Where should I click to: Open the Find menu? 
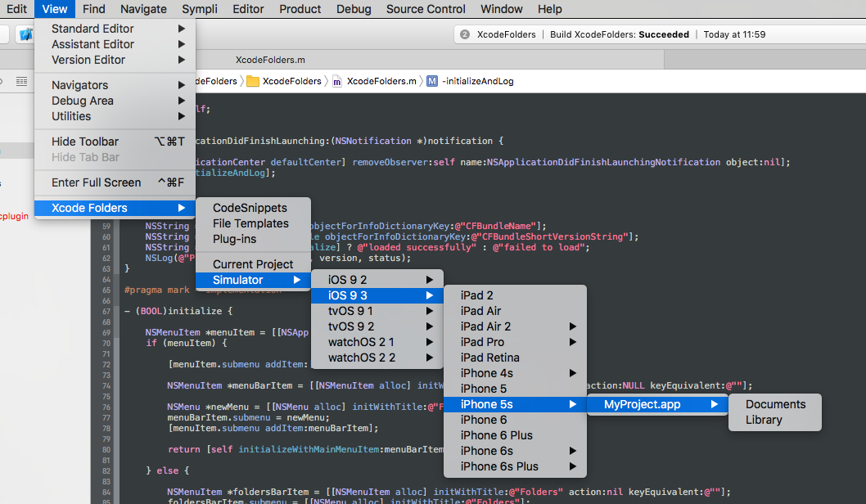click(x=94, y=9)
